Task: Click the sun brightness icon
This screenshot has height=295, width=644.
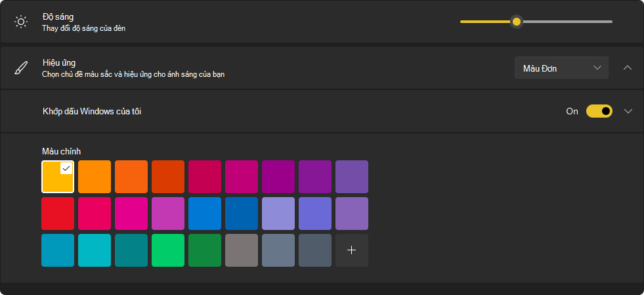Action: point(20,22)
